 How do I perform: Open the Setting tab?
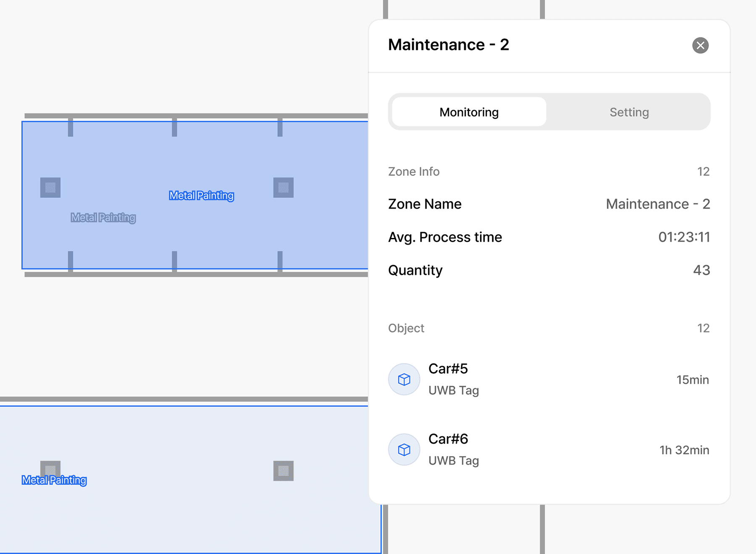click(629, 112)
